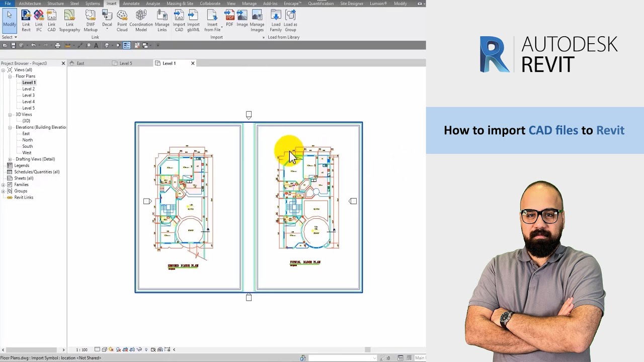The height and width of the screenshot is (362, 644).
Task: Click the drawing area horizontal scrollbar thumb
Action: [368, 349]
